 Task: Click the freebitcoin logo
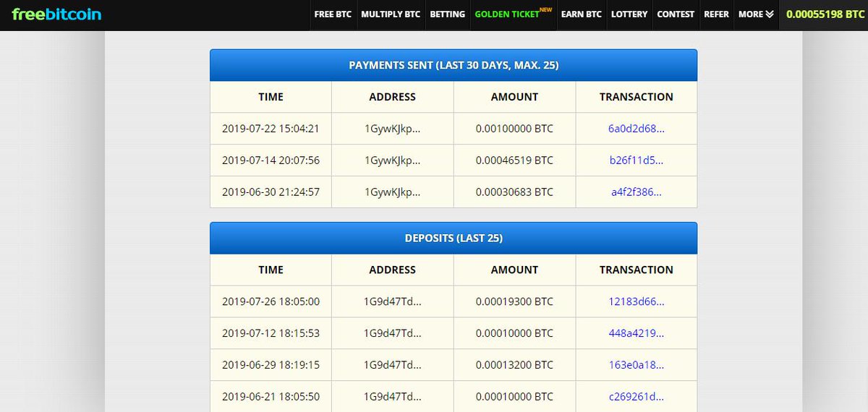coord(56,14)
